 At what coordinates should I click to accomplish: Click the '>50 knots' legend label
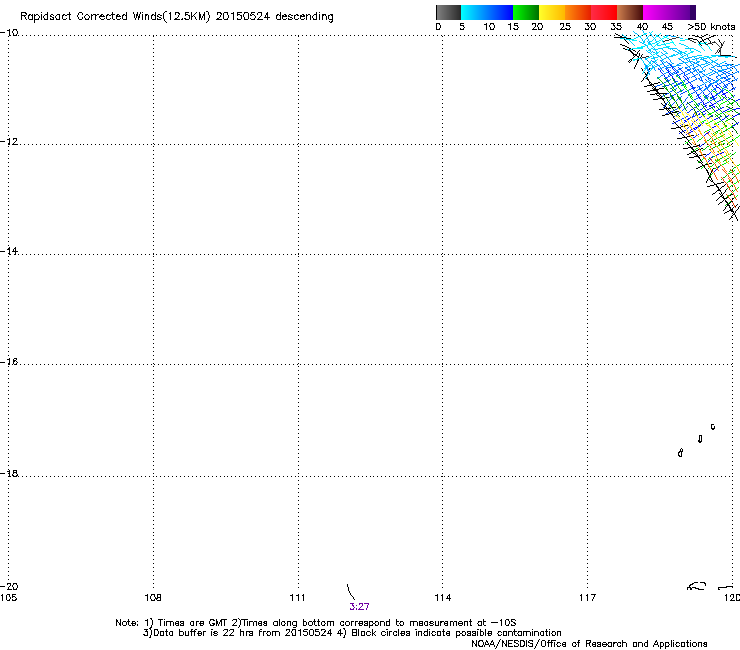(711, 27)
